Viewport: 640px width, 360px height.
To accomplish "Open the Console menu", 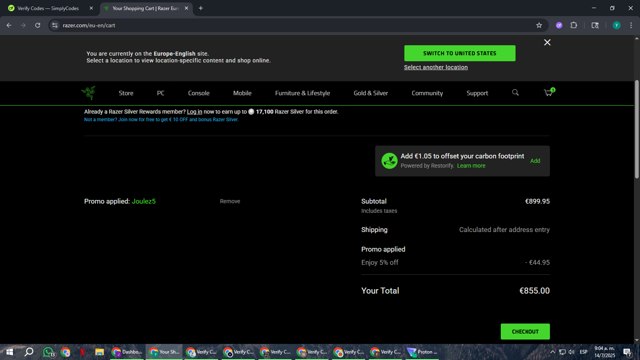I will tap(198, 93).
